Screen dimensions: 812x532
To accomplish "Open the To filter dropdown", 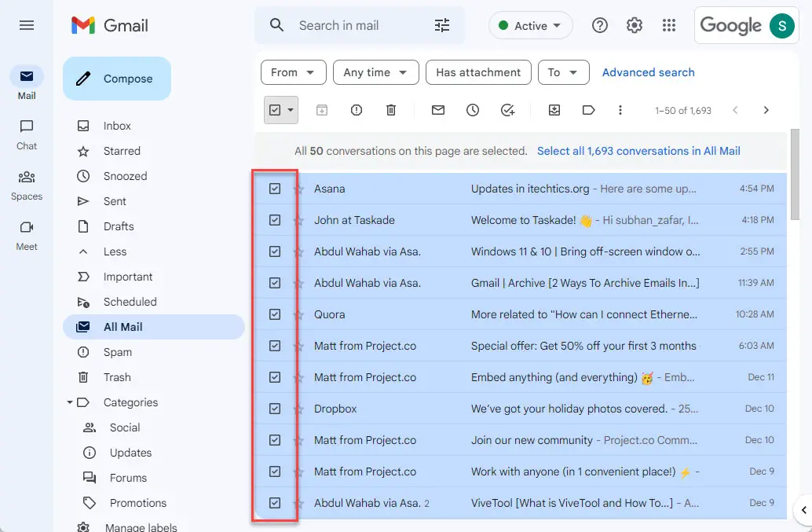I will coord(564,72).
